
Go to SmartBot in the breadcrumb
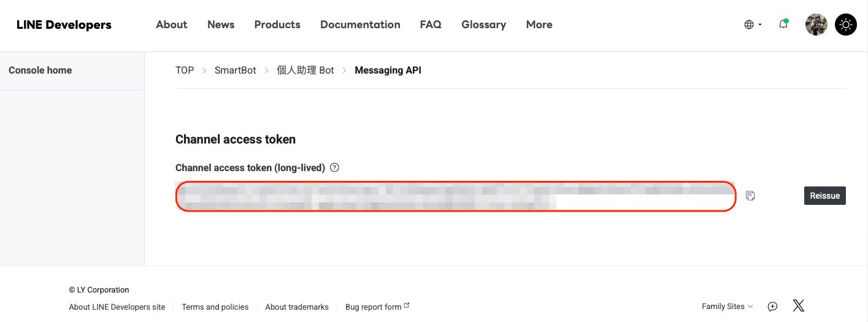tap(236, 70)
